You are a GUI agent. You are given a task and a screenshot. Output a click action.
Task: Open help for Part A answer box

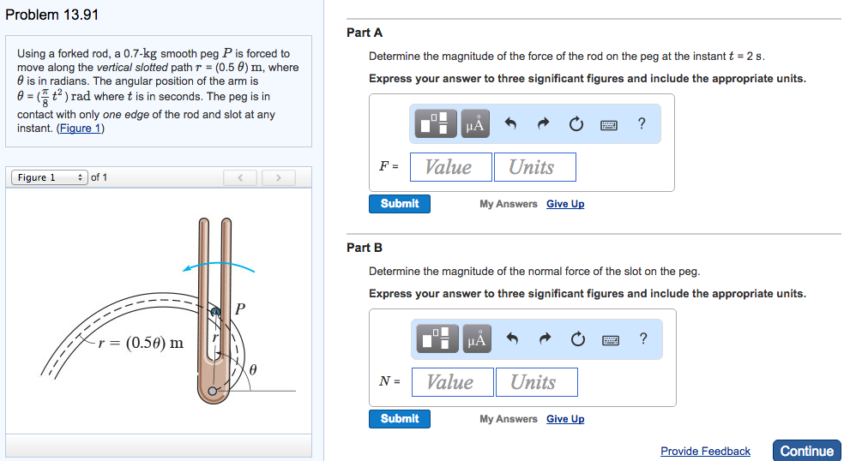(642, 123)
